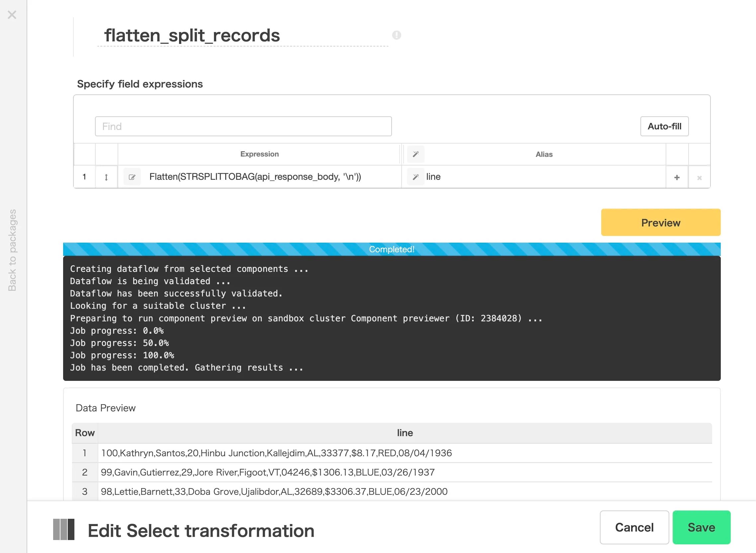
Task: Add a new field with plus icon
Action: [x=677, y=177]
